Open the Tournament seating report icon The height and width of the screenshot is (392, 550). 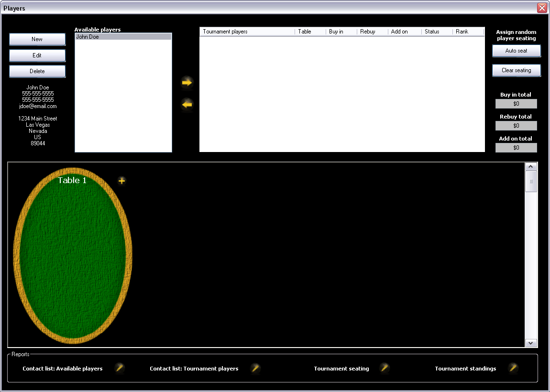(385, 368)
